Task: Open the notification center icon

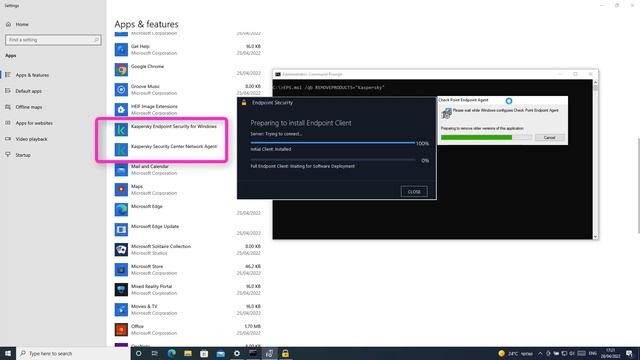Action: coord(629,353)
